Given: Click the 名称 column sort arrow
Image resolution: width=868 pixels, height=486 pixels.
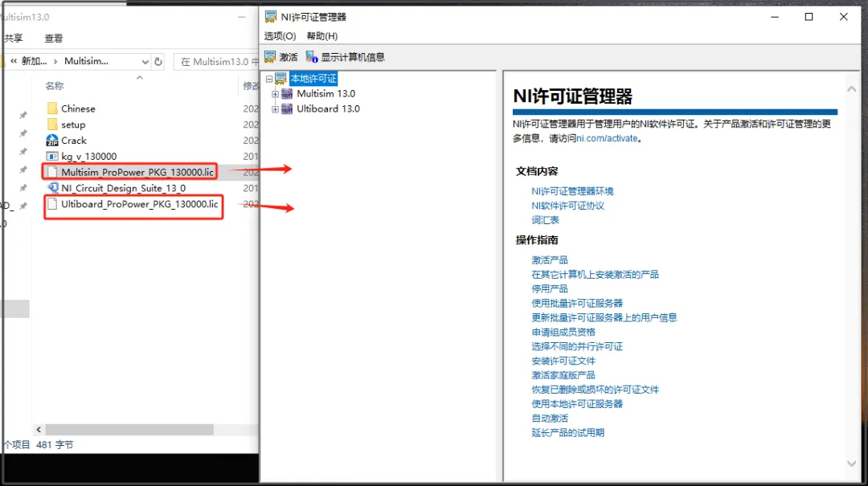Looking at the screenshot, I should pyautogui.click(x=140, y=78).
